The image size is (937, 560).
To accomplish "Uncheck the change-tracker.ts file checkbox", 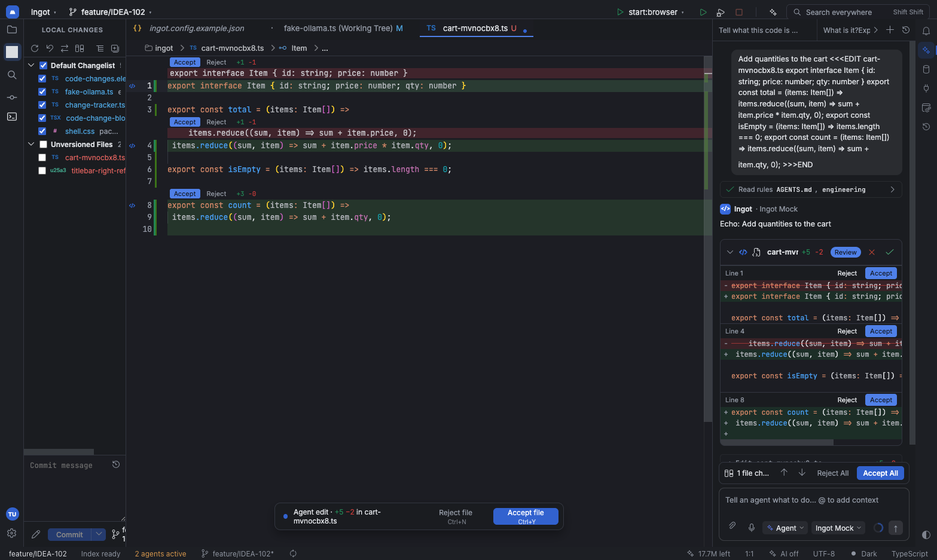I will (x=42, y=105).
